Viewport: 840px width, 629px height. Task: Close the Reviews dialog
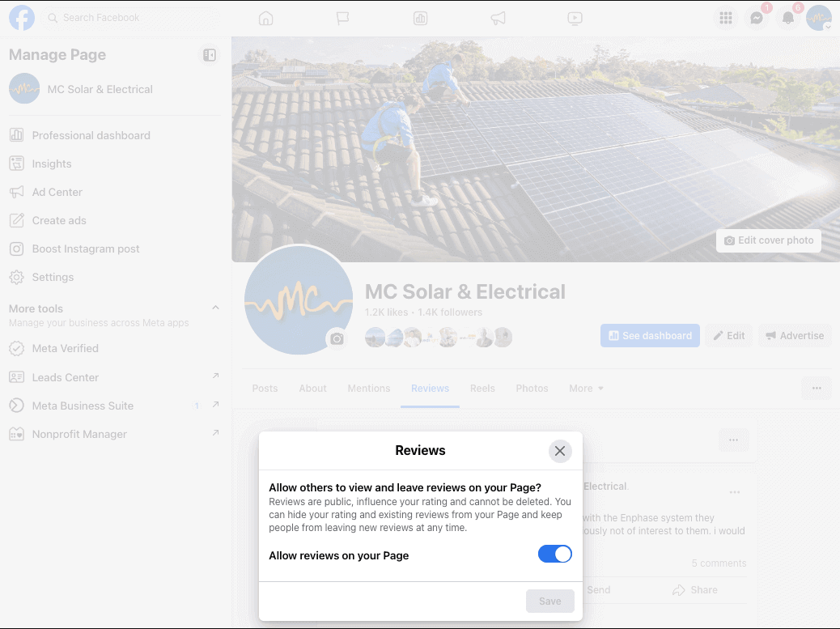[560, 451]
